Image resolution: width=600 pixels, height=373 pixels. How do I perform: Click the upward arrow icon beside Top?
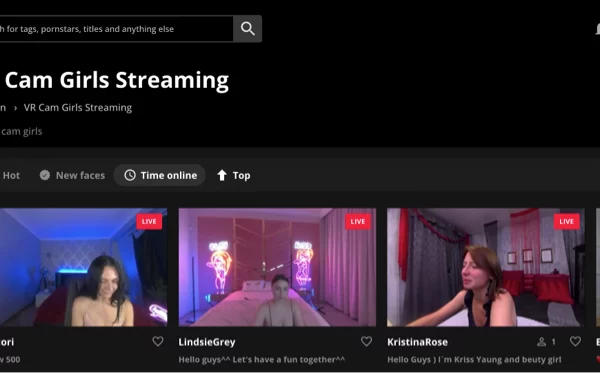pyautogui.click(x=222, y=175)
